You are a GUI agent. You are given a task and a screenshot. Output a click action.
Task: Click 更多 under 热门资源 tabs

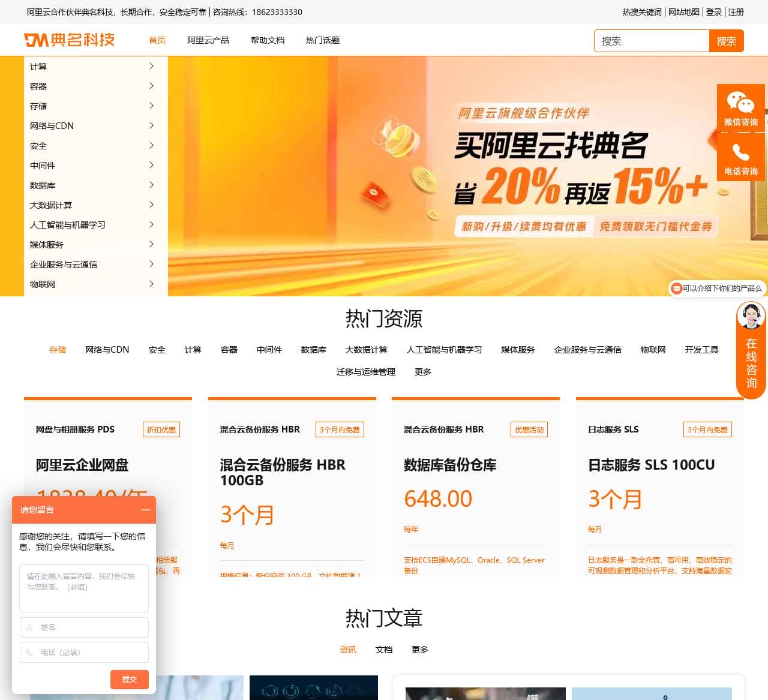[423, 372]
